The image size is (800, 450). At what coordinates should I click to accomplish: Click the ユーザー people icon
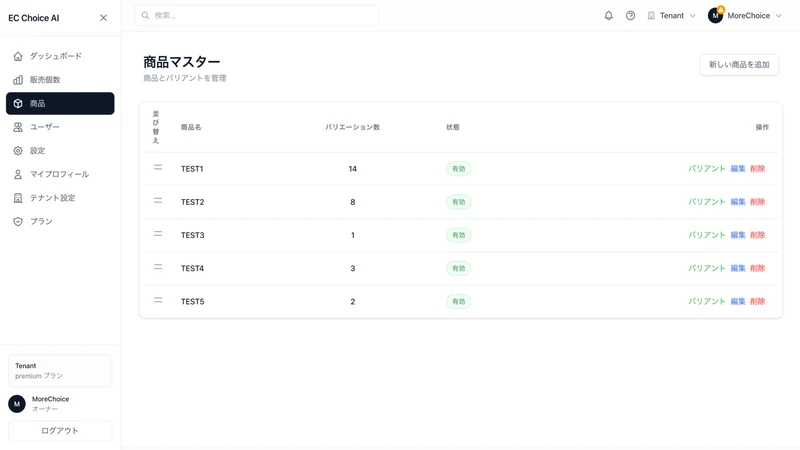pos(18,127)
